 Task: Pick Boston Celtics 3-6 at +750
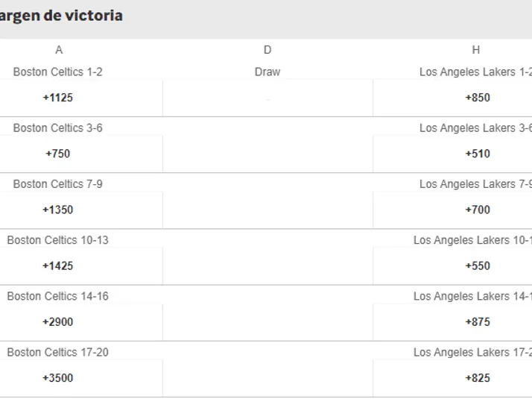point(58,154)
